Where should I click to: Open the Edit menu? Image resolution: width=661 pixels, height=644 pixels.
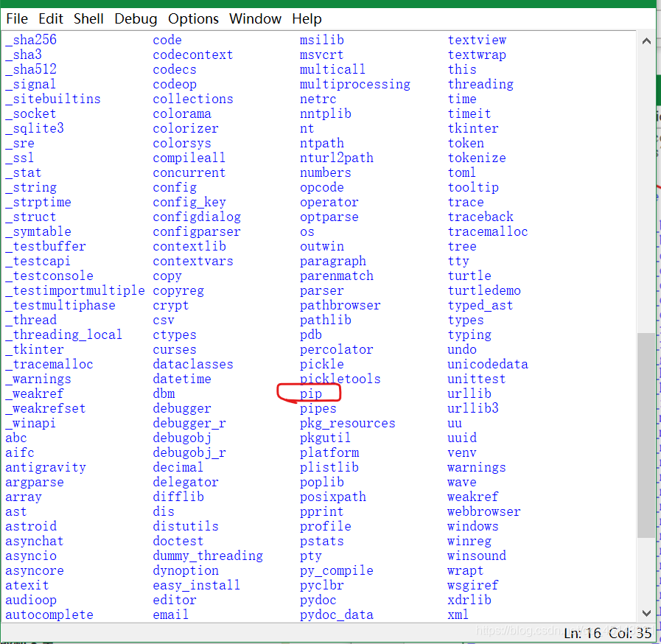click(x=51, y=19)
